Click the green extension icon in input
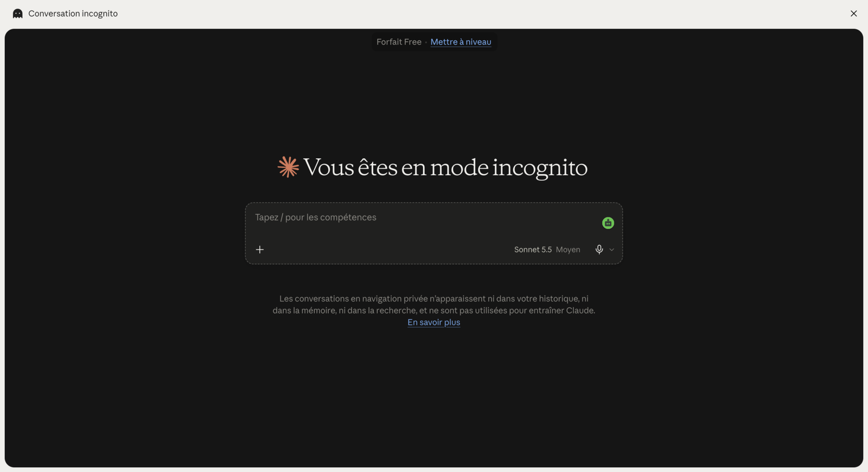868x472 pixels. (x=608, y=223)
